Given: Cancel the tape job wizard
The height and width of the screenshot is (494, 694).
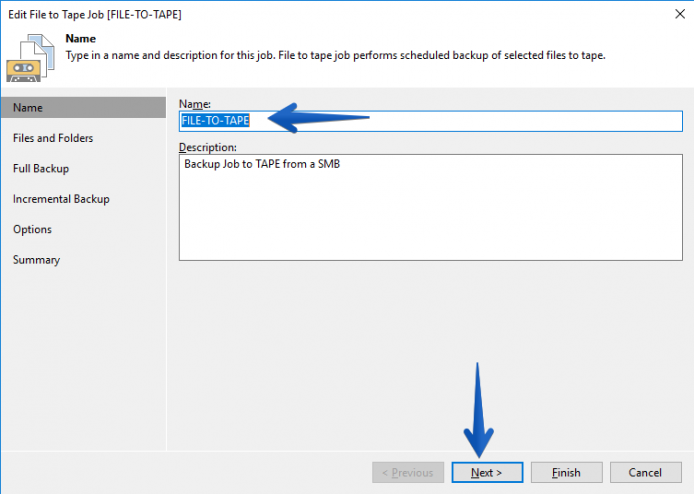Looking at the screenshot, I should 646,472.
